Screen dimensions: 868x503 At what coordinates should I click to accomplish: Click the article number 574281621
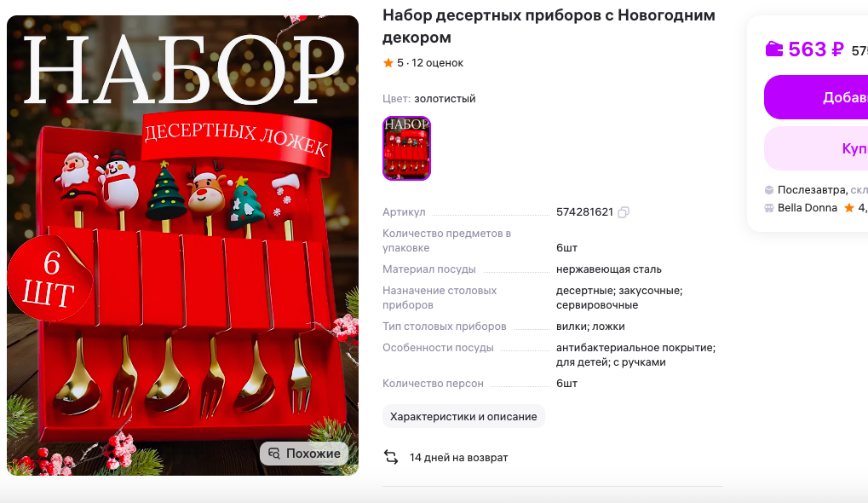tap(584, 212)
